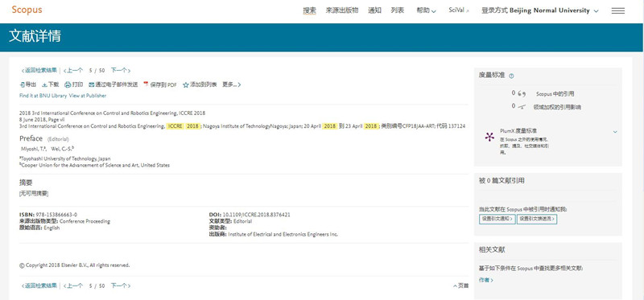
Task: Click the add to list star icon
Action: 186,85
